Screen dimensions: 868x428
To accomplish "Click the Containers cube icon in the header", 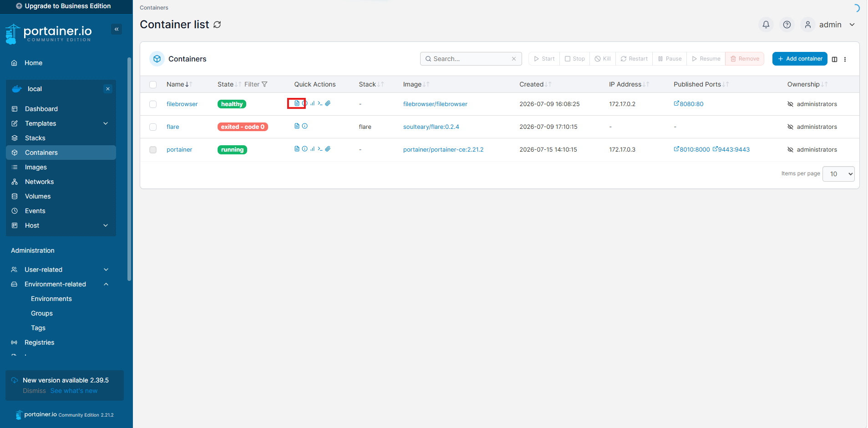I will (x=157, y=59).
